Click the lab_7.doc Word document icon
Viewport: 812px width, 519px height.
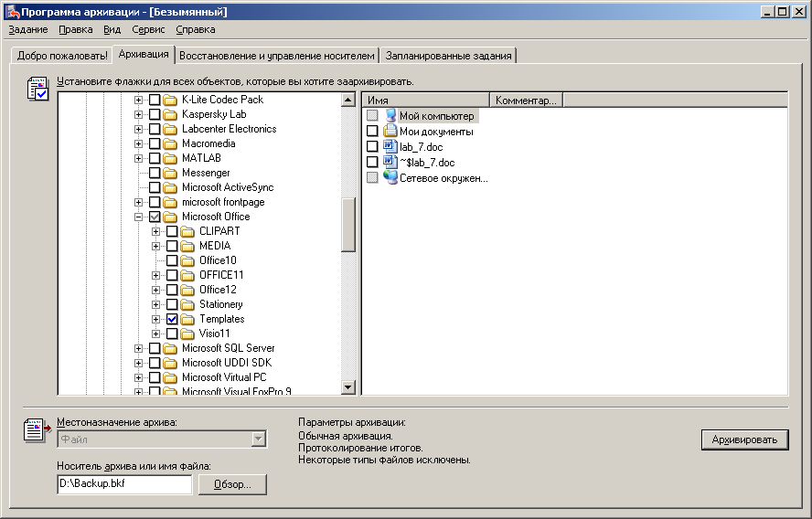[390, 146]
